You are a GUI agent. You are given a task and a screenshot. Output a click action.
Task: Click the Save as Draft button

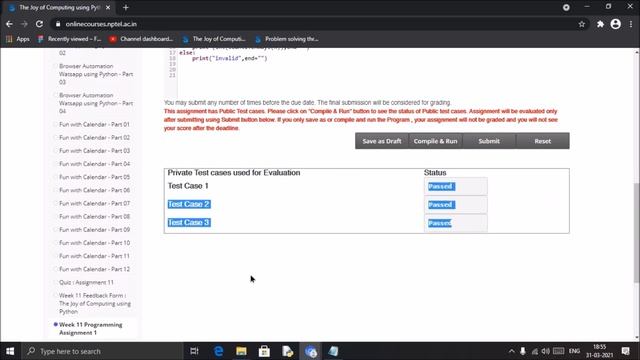(382, 141)
